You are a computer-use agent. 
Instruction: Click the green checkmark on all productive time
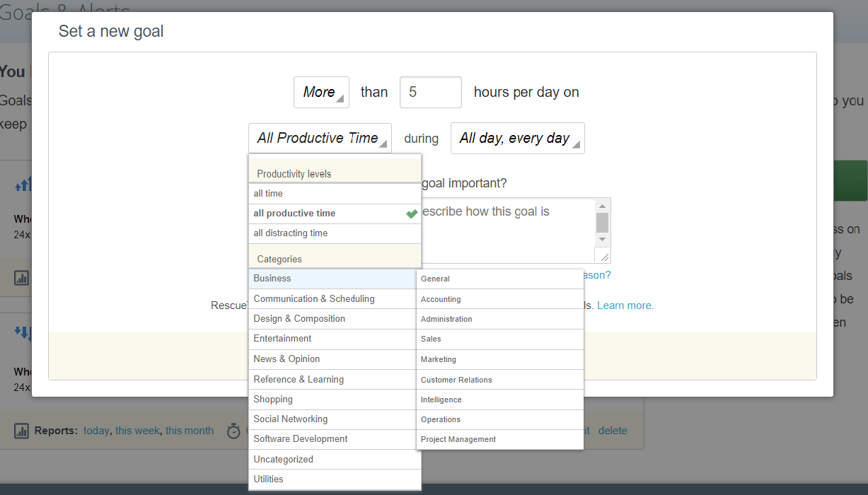coord(412,214)
